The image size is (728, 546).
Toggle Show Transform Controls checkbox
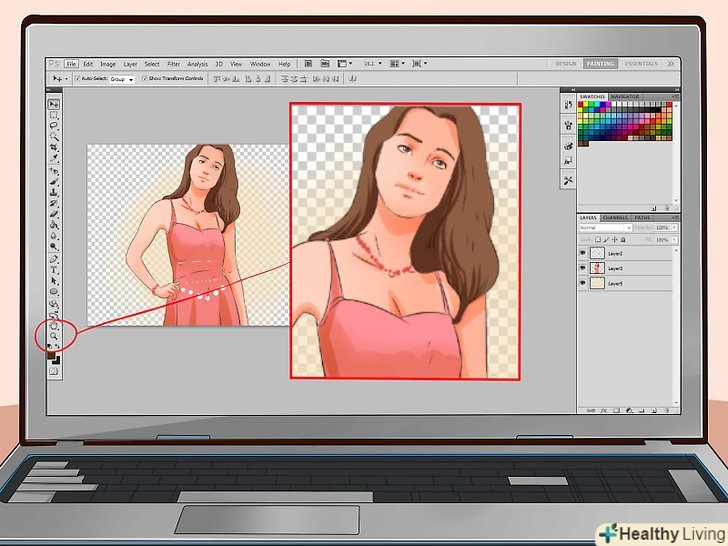pos(145,78)
